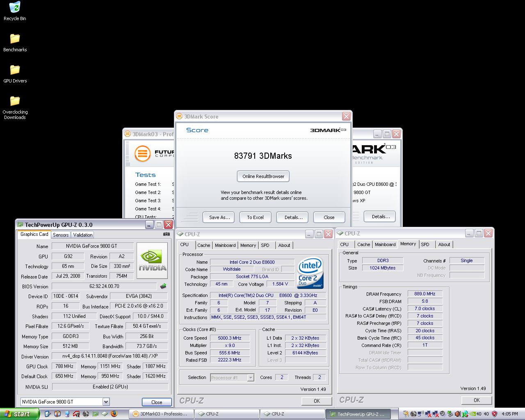Click To Excel button
The image size is (525, 420).
click(255, 217)
